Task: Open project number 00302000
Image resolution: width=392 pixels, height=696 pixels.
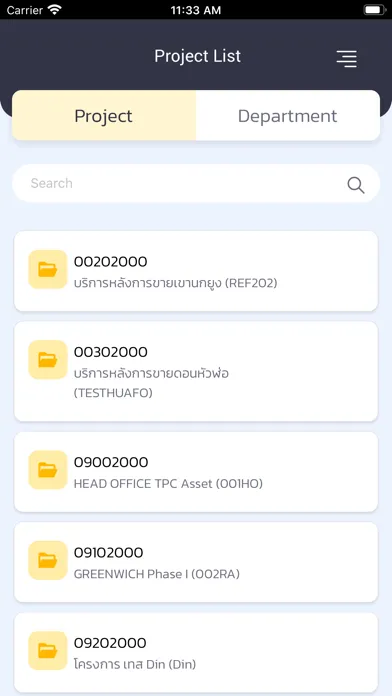Action: [111, 352]
